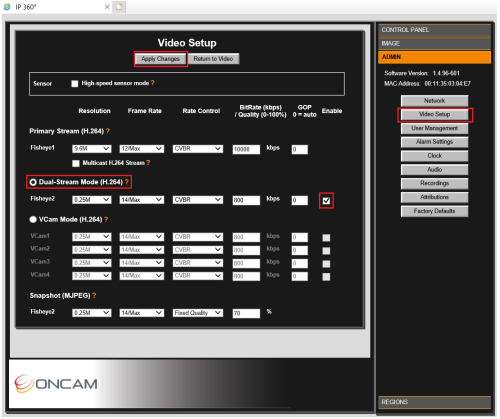Viewport: 500px width, 419px height.
Task: Open VCam4 resolution dropdown
Action: pos(92,276)
